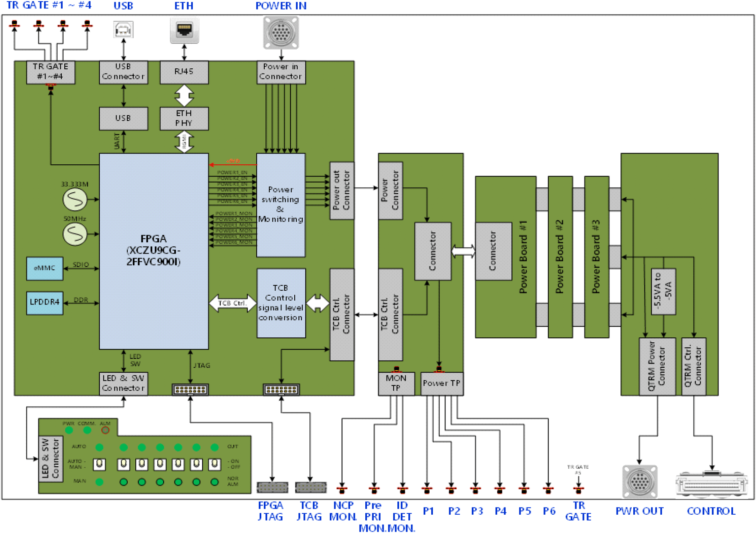Click the green COMM. indicator LED
The height and width of the screenshot is (533, 756).
(87, 430)
